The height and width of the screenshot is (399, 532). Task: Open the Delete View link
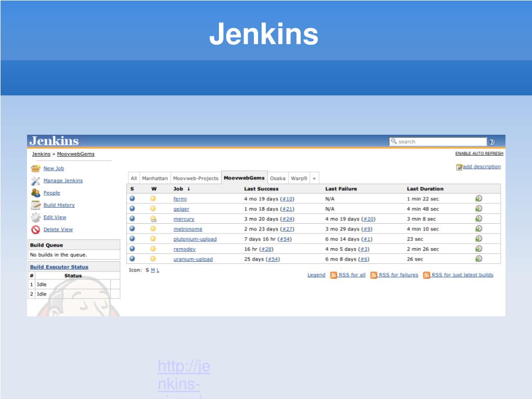[58, 229]
